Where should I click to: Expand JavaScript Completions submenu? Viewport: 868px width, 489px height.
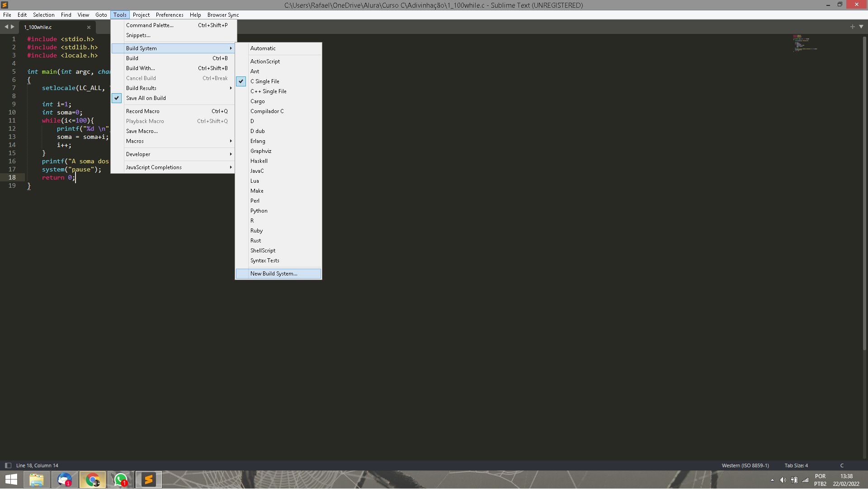pos(174,167)
